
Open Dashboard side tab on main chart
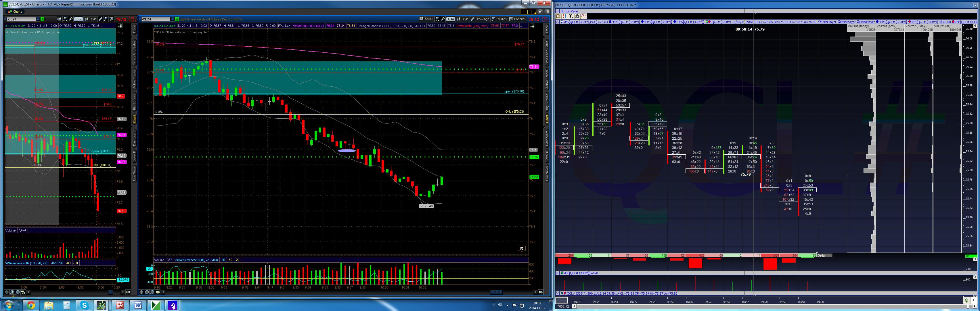click(547, 138)
